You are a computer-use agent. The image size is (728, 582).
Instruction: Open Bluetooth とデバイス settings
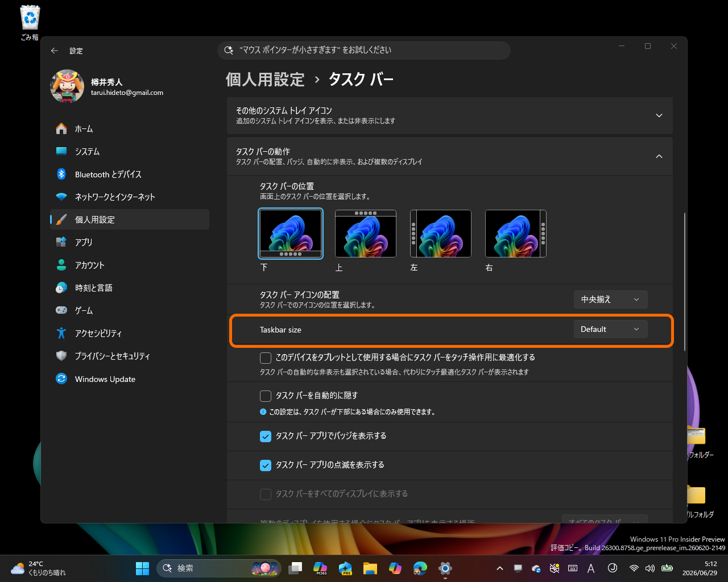(x=130, y=174)
